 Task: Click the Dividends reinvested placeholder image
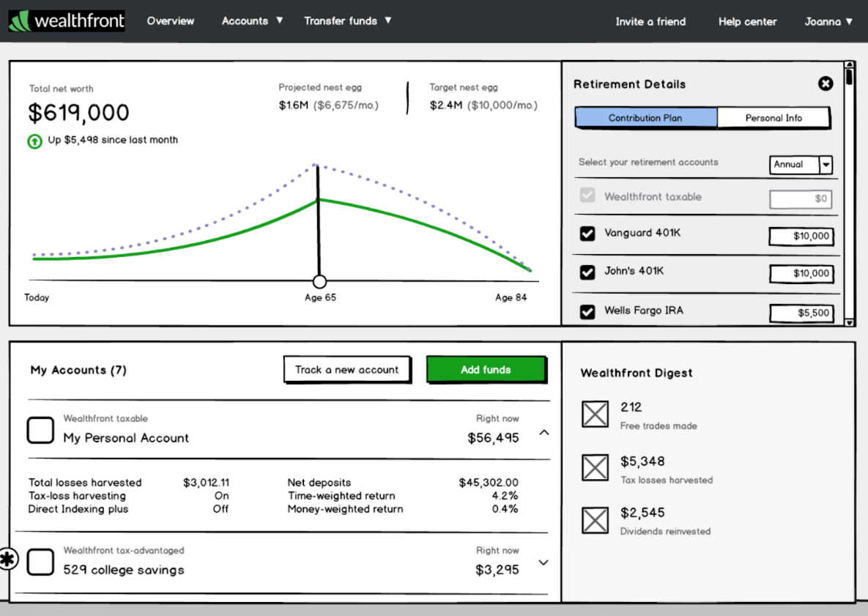tap(595, 520)
